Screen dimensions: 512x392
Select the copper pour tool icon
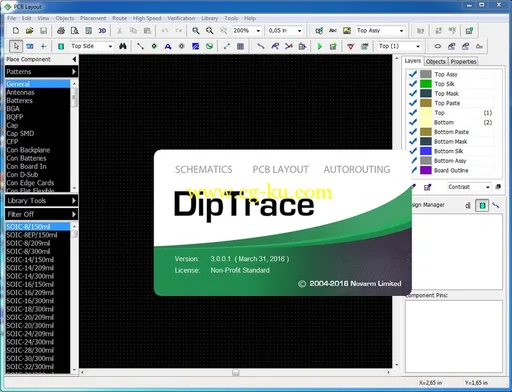pos(195,46)
